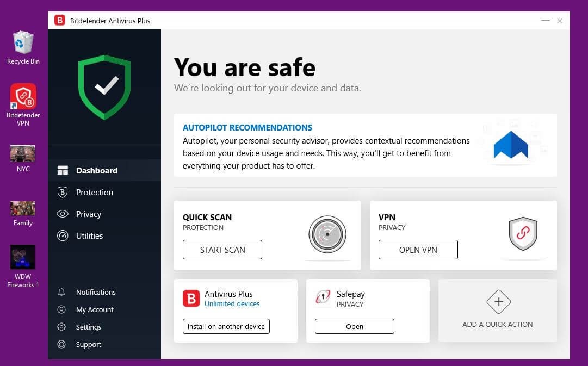Open Privacy using the eye icon
Viewport: 588px width, 366px height.
click(x=63, y=214)
